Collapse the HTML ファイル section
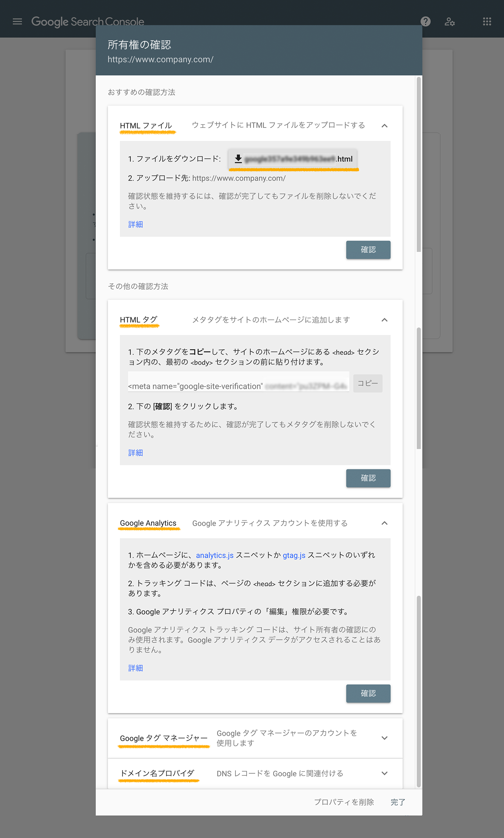This screenshot has height=838, width=504. click(x=384, y=126)
